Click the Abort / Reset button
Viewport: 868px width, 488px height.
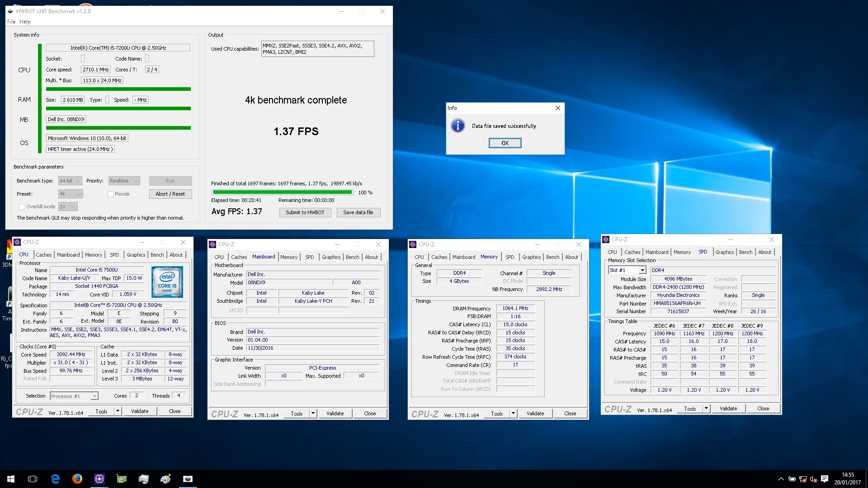[170, 194]
